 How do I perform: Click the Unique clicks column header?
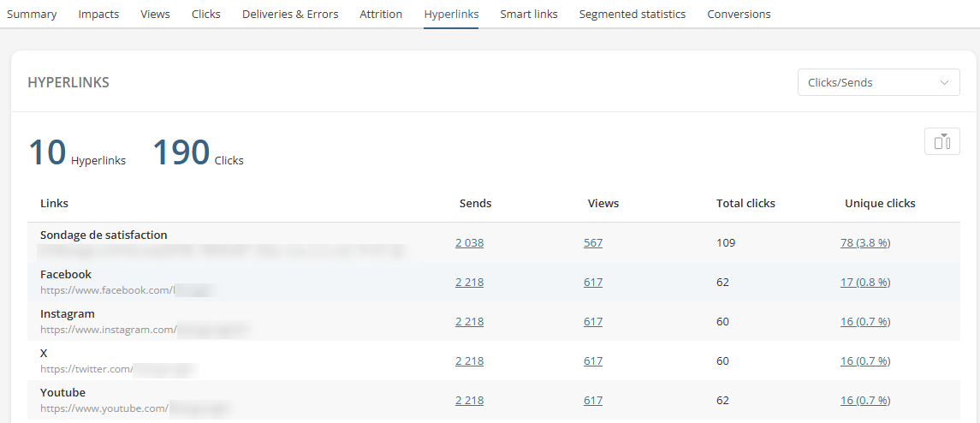tap(880, 204)
